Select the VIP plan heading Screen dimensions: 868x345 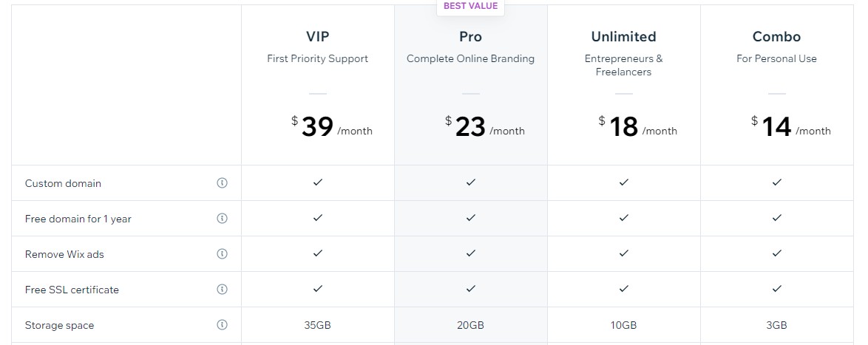click(318, 36)
